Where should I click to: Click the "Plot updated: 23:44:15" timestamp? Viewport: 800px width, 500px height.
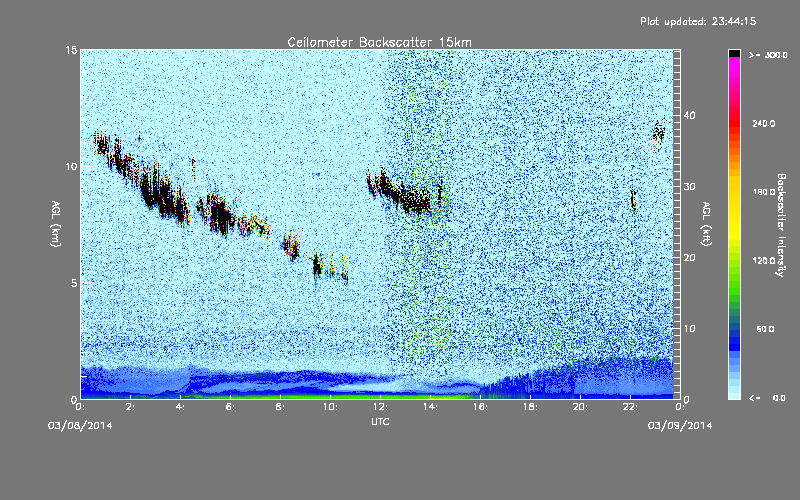(x=698, y=21)
